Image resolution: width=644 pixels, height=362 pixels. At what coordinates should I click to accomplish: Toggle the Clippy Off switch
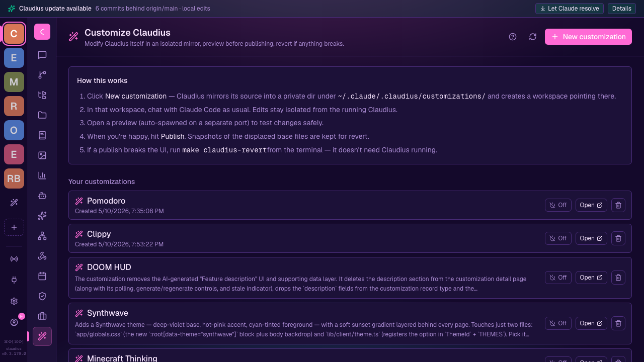point(558,238)
